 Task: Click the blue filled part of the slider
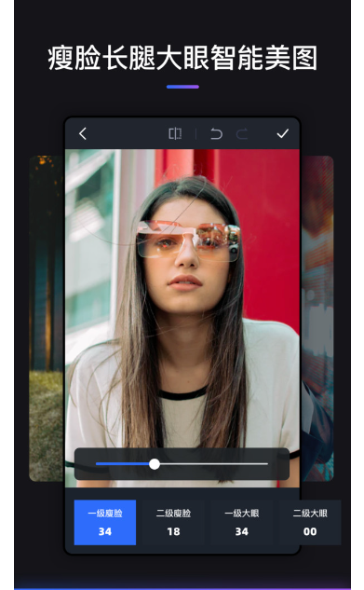click(x=123, y=464)
